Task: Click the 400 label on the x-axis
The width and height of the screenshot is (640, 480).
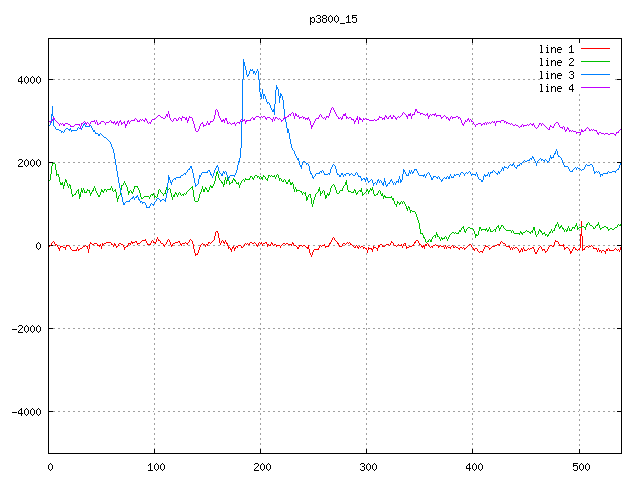Action: 473,466
